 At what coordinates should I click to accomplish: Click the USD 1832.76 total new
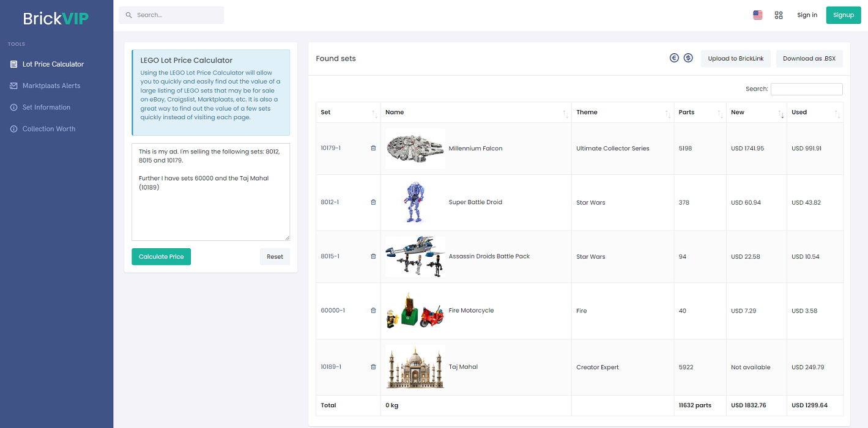(x=749, y=405)
